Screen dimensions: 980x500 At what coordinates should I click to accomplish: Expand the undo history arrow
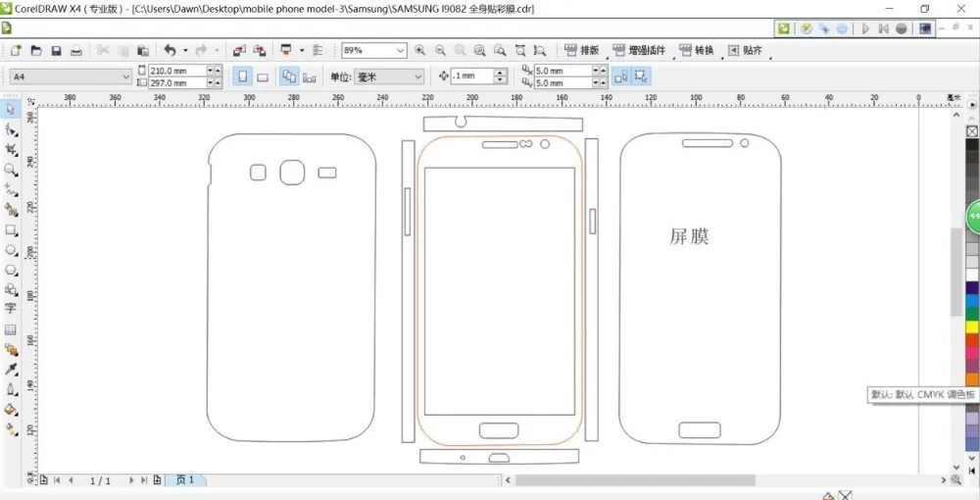tap(185, 51)
